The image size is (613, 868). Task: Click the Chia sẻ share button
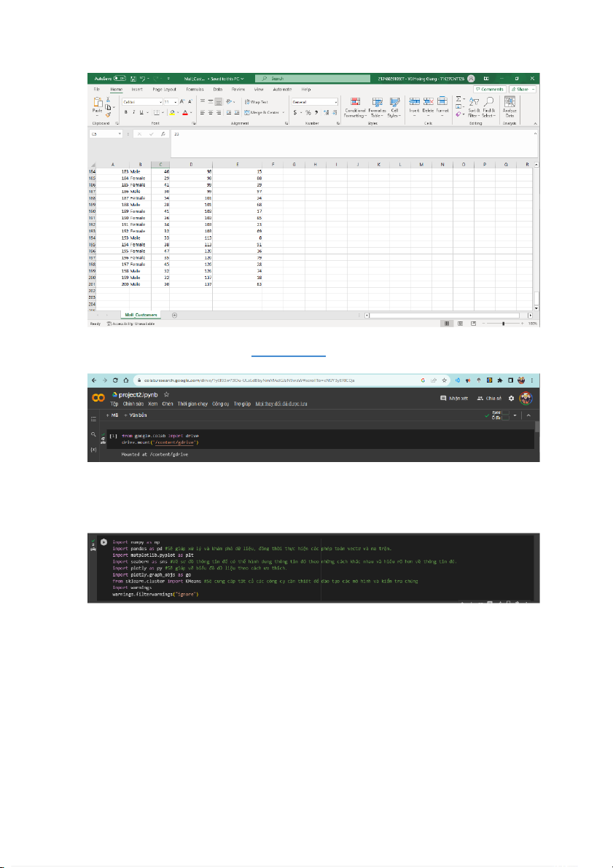click(490, 398)
